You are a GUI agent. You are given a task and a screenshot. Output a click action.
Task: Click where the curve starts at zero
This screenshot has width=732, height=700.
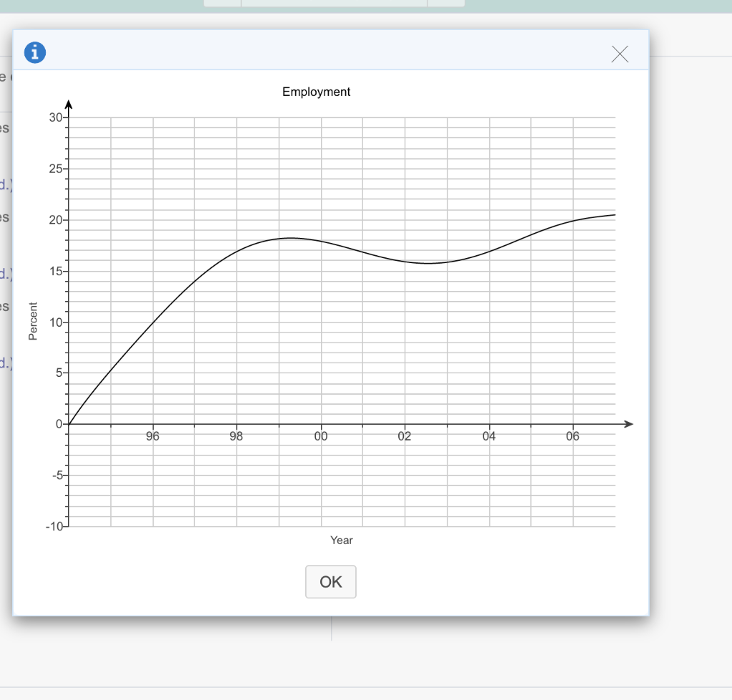tap(69, 423)
